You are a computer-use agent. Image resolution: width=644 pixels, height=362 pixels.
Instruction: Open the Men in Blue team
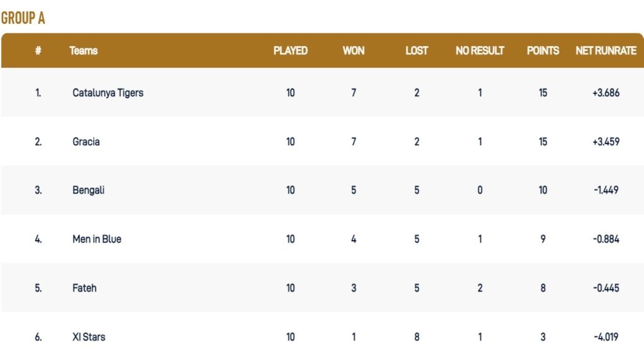point(97,239)
